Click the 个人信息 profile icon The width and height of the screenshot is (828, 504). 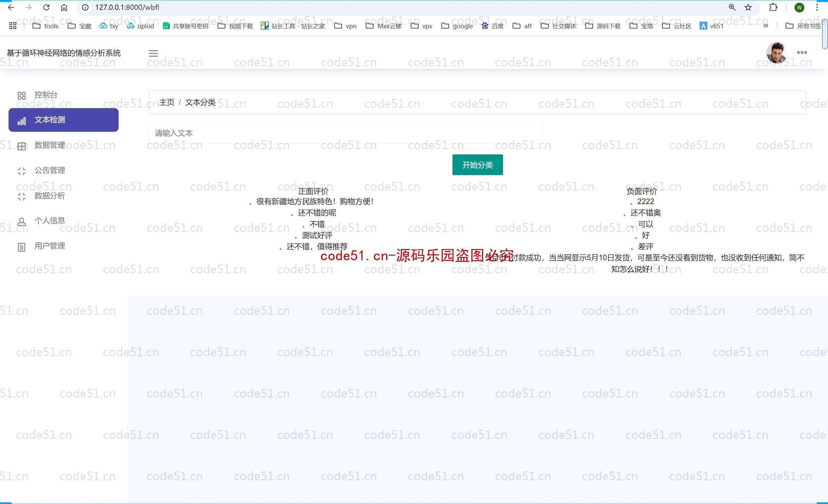[22, 221]
